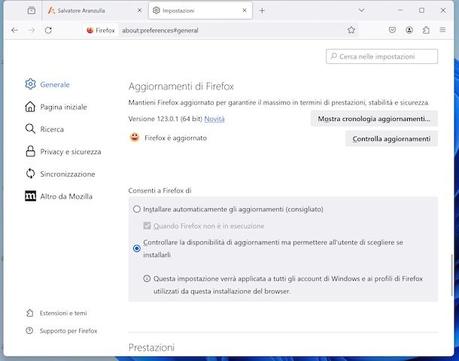Open the Pagina iniziale category

pos(56,107)
